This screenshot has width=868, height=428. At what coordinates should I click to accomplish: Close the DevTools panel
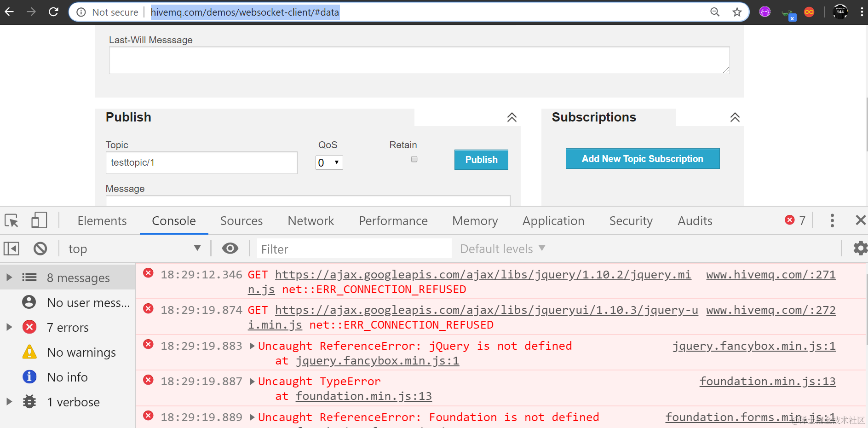point(861,220)
